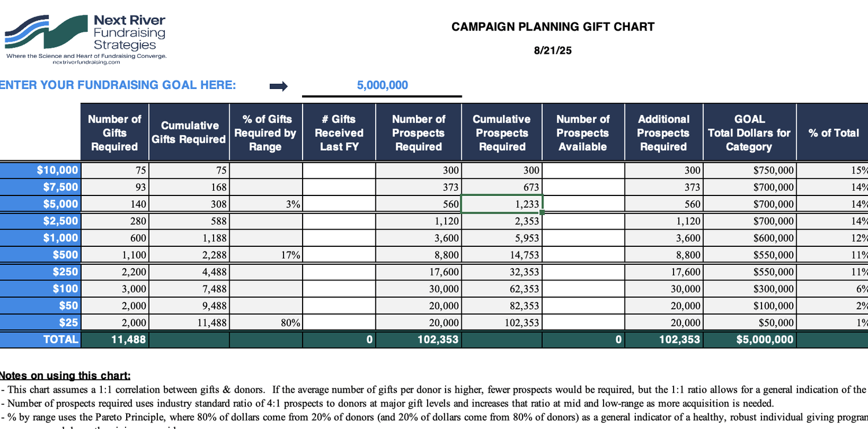Screen dimensions: 868x429
Task: Click the $5,000,000 total dollars cell
Action: (749, 339)
